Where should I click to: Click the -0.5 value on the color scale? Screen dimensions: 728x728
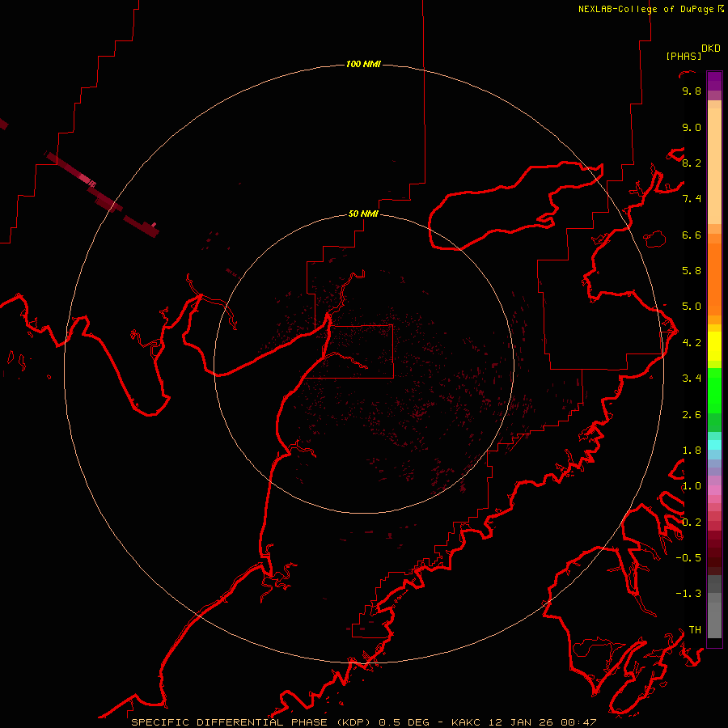688,558
